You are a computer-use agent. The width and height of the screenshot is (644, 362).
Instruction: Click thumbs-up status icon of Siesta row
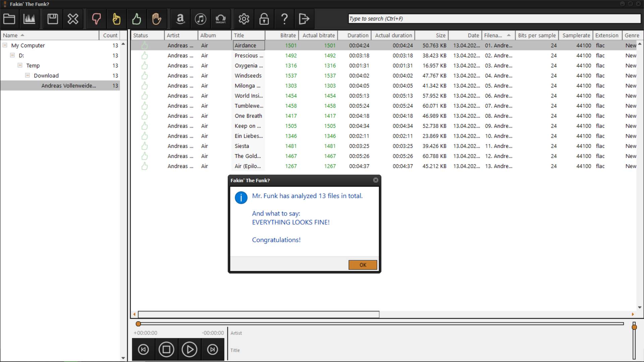145,146
